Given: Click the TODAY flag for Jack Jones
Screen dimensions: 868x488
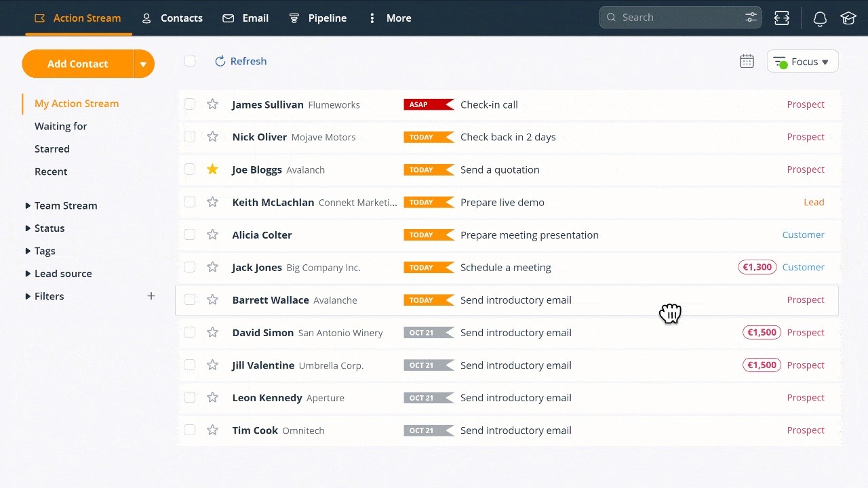Looking at the screenshot, I should click(x=429, y=267).
